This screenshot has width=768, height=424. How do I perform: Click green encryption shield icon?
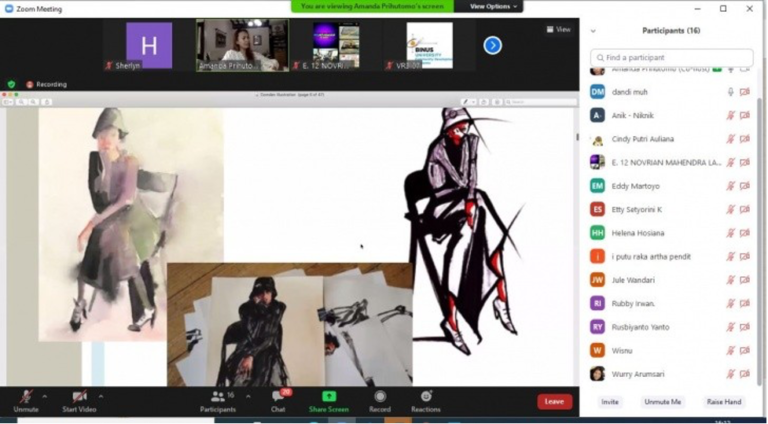point(11,84)
